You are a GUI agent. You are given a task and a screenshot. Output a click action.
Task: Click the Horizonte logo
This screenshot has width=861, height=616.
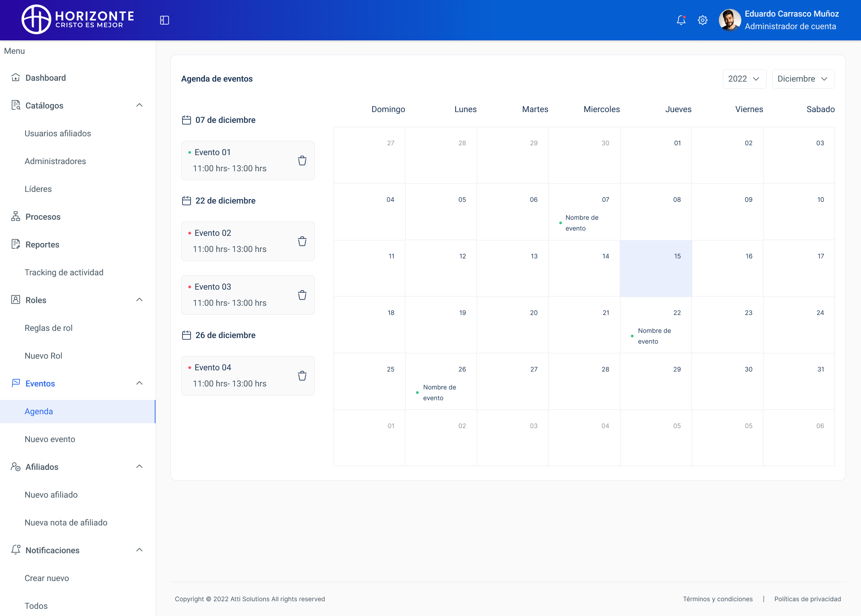coord(78,20)
